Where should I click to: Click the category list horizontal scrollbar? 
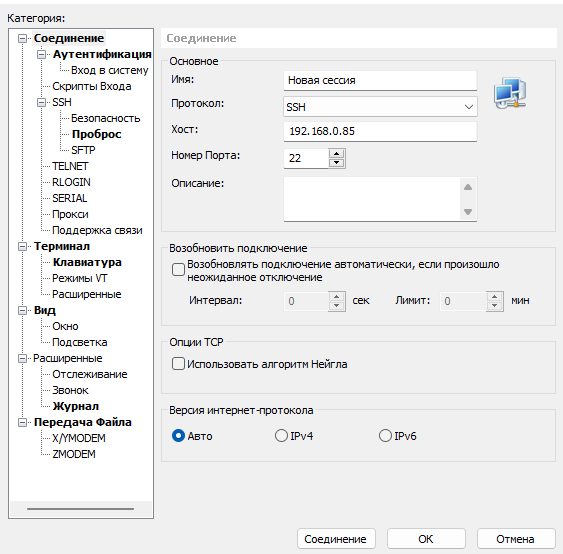(x=80, y=509)
